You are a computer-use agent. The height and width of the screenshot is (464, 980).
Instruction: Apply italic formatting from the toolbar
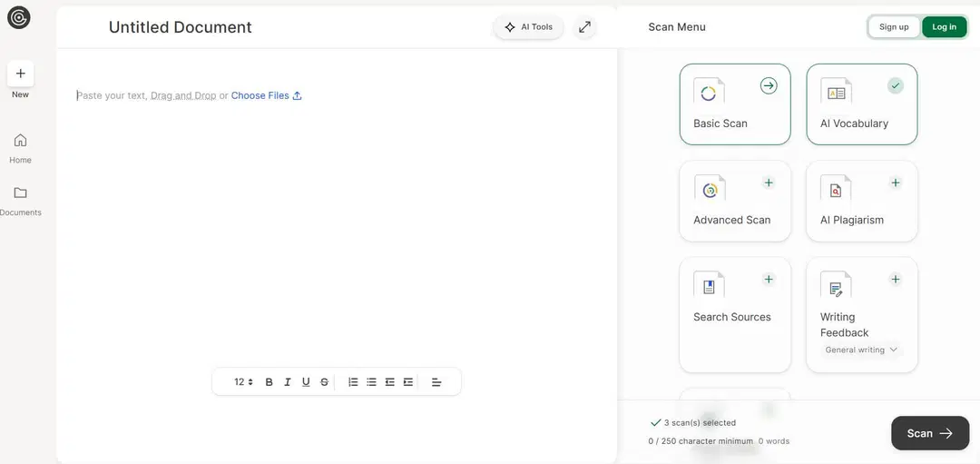pyautogui.click(x=288, y=382)
